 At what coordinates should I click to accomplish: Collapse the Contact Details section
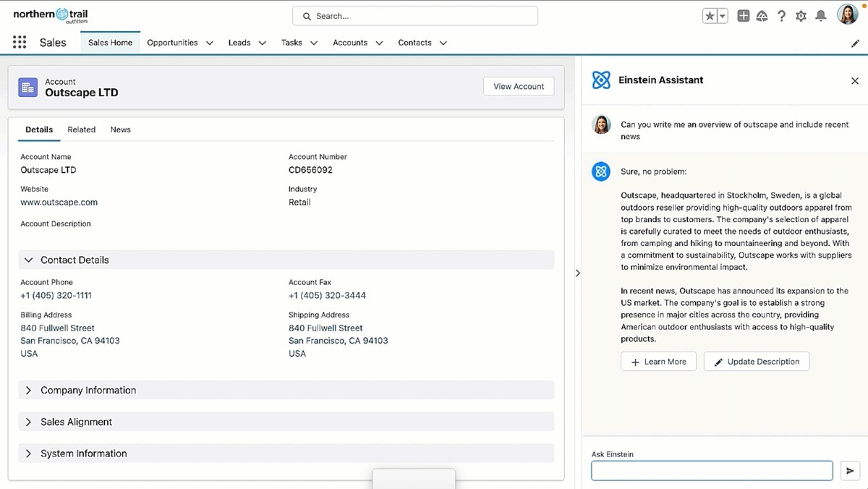pyautogui.click(x=286, y=260)
